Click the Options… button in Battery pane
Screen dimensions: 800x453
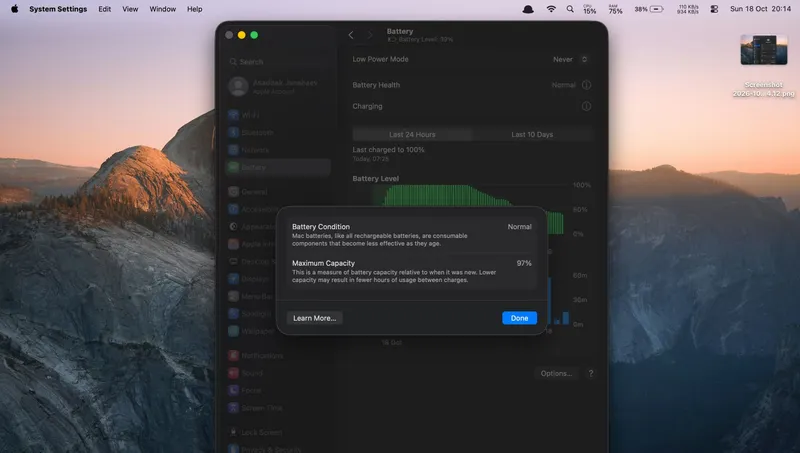pos(556,373)
